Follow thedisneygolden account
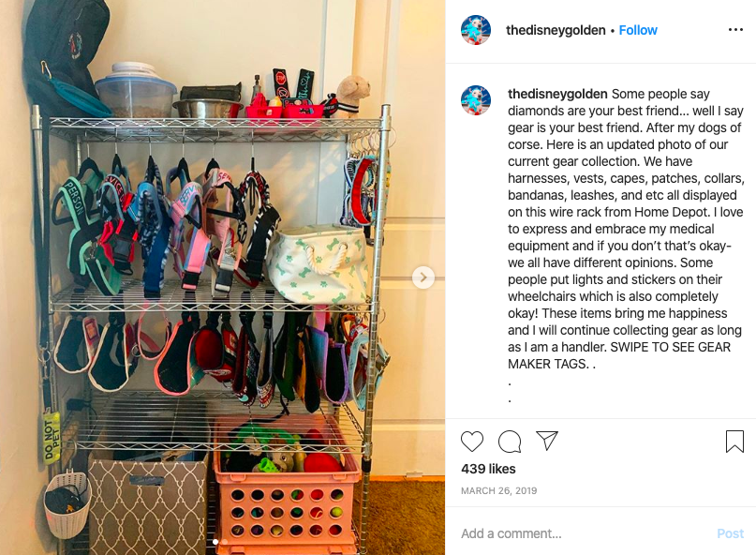756x555 pixels. (x=638, y=30)
